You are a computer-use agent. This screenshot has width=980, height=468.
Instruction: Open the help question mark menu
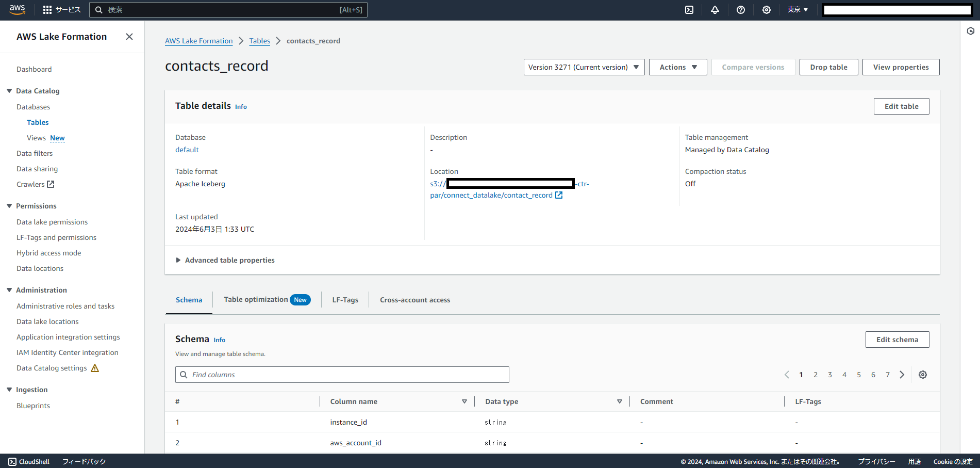(x=741, y=10)
